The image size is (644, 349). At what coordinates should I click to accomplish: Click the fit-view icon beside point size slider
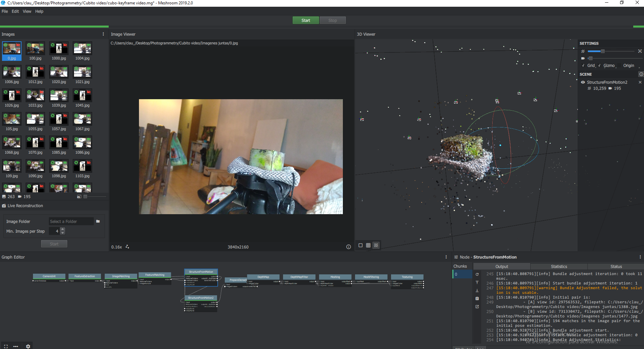(640, 51)
